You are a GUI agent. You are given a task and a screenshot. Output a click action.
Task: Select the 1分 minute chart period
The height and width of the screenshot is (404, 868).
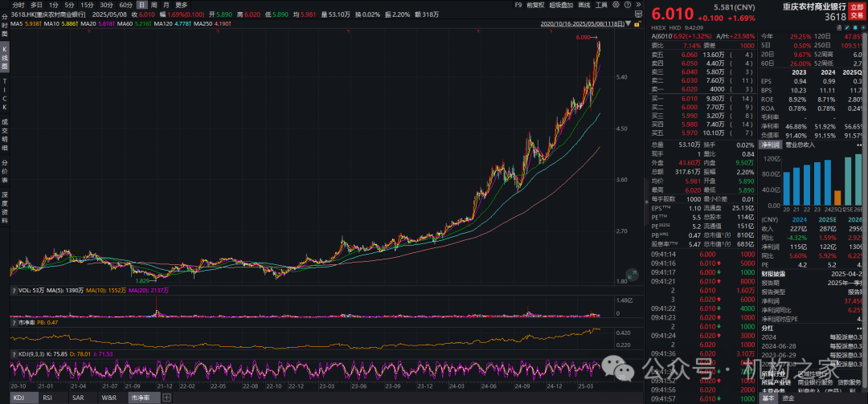(x=53, y=5)
